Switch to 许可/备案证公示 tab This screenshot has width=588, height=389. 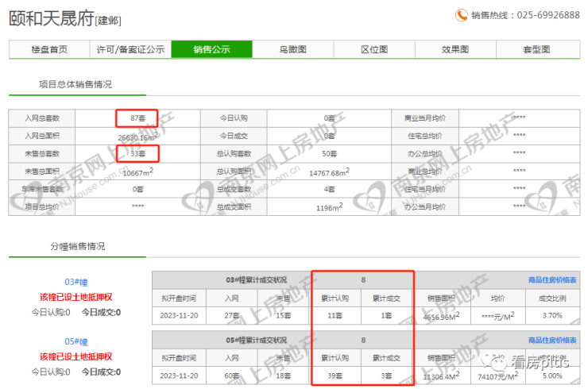pyautogui.click(x=130, y=49)
